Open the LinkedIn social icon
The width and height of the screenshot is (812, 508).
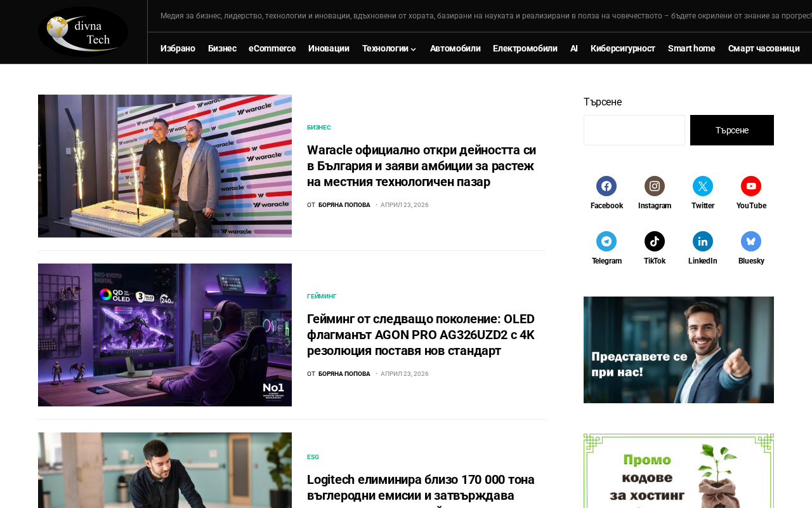(x=703, y=241)
